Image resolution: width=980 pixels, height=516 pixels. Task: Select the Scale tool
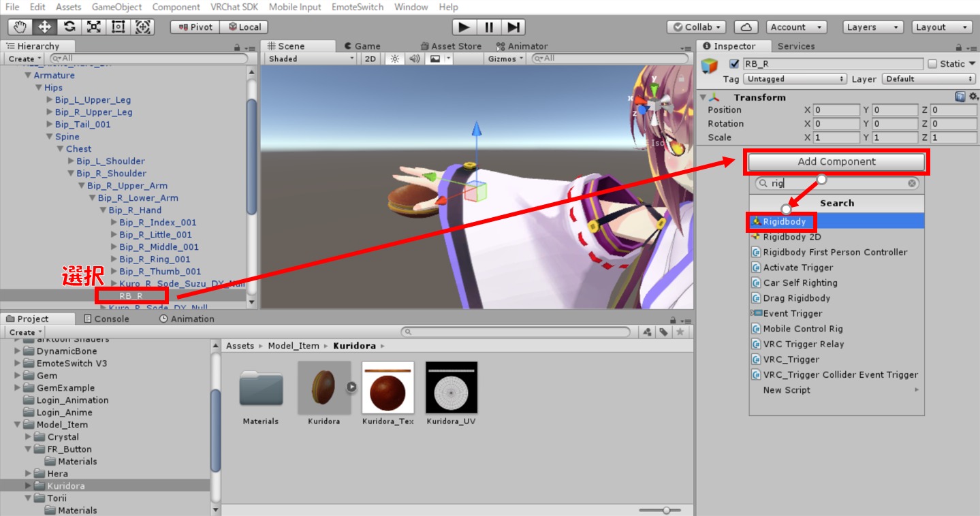pos(94,27)
